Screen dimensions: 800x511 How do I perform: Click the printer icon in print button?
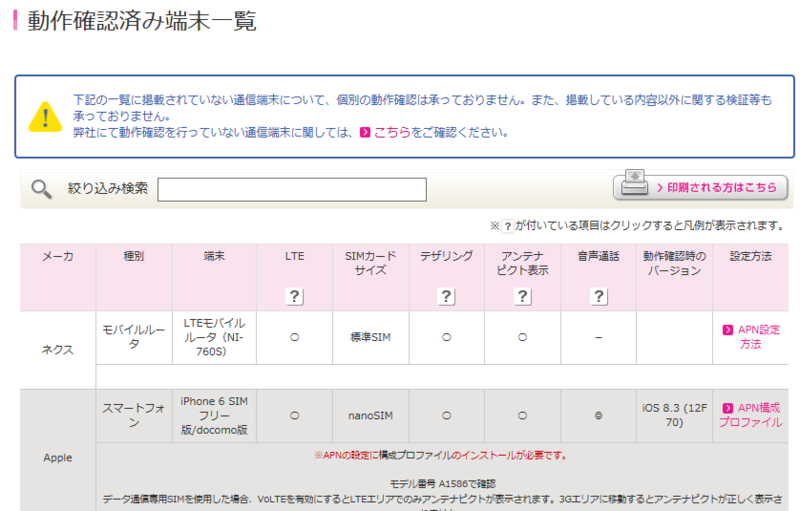point(634,184)
